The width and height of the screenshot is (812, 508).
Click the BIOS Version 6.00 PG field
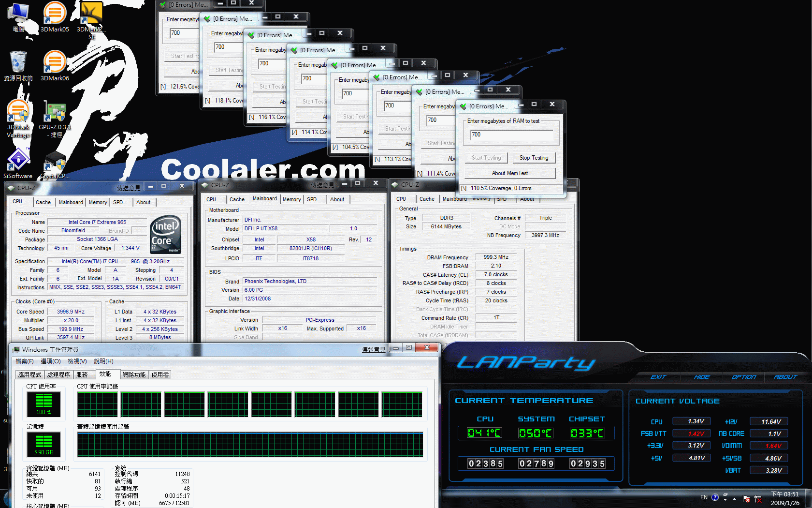pos(309,290)
